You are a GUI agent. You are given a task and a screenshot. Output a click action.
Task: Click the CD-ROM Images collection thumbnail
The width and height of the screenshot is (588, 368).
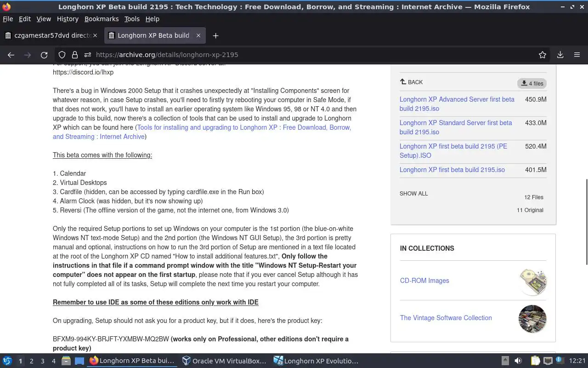tap(532, 282)
